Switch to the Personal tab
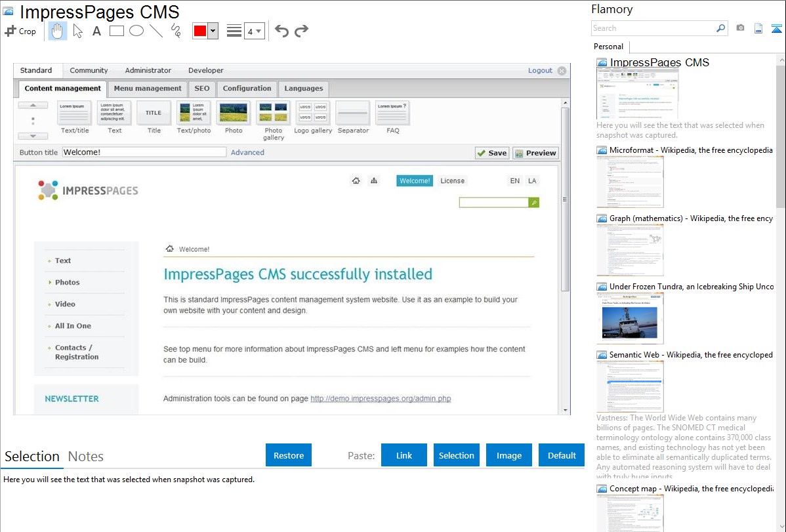 pyautogui.click(x=608, y=47)
